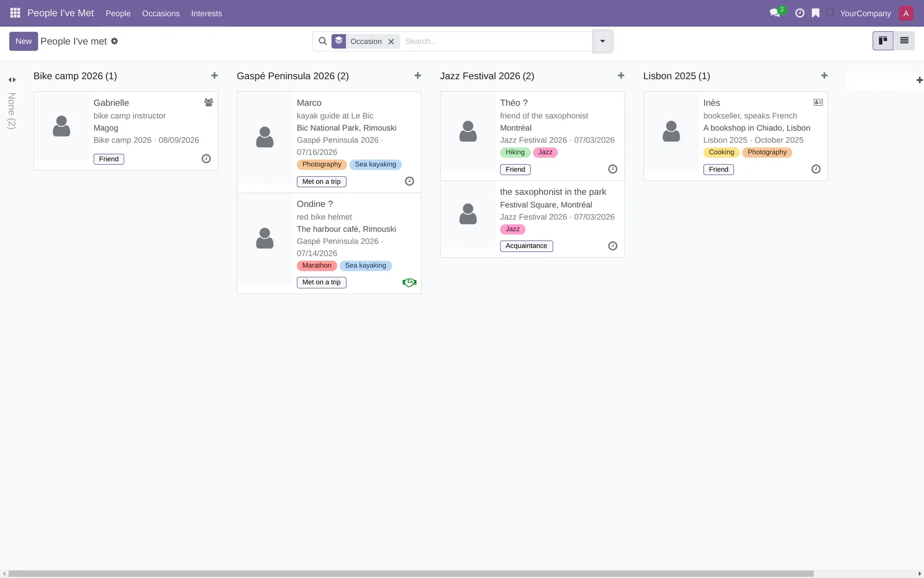Open user avatar A menu
The width and height of the screenshot is (924, 578).
[x=906, y=13]
